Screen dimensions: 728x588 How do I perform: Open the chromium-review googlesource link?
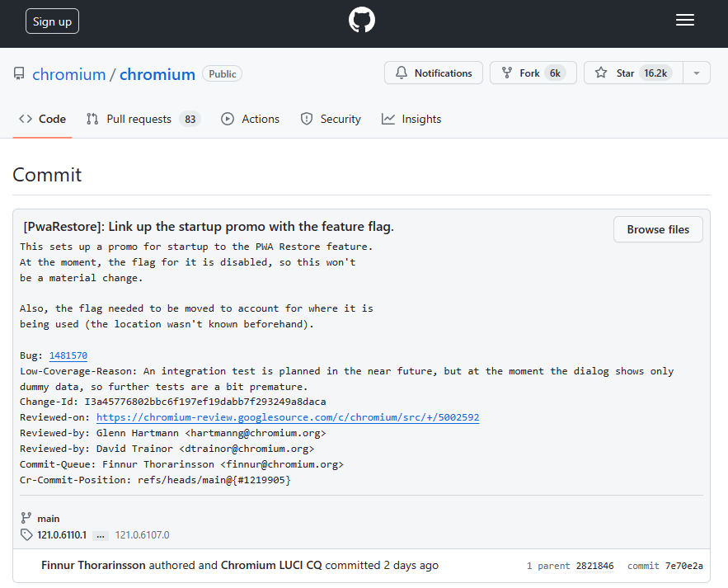[288, 417]
